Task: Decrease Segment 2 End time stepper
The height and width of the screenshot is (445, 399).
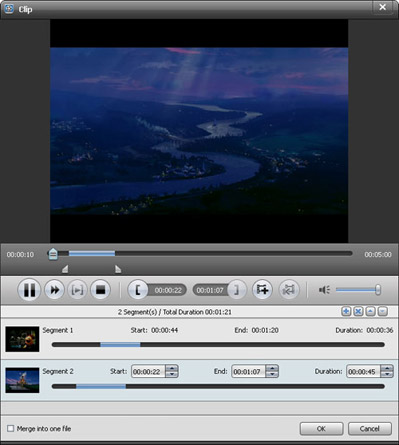Action: [x=272, y=374]
